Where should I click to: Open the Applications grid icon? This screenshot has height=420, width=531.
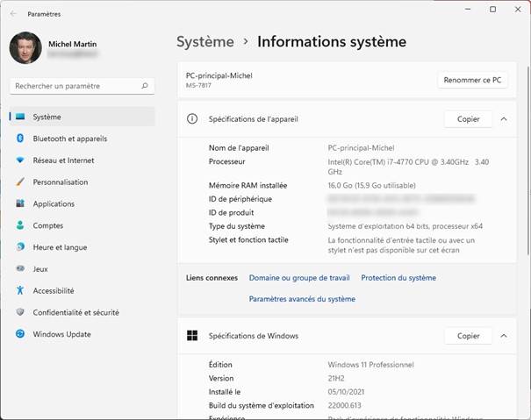(x=20, y=203)
